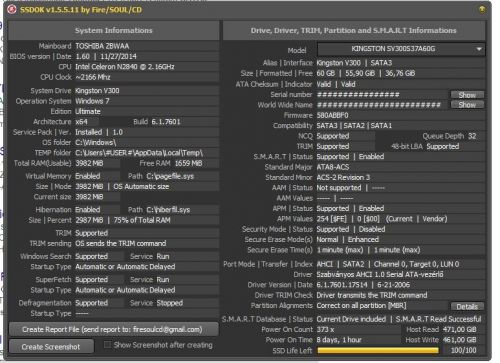Select BIOS version value 1.60 | 11/27/2014
The width and height of the screenshot is (500, 363).
point(106,56)
